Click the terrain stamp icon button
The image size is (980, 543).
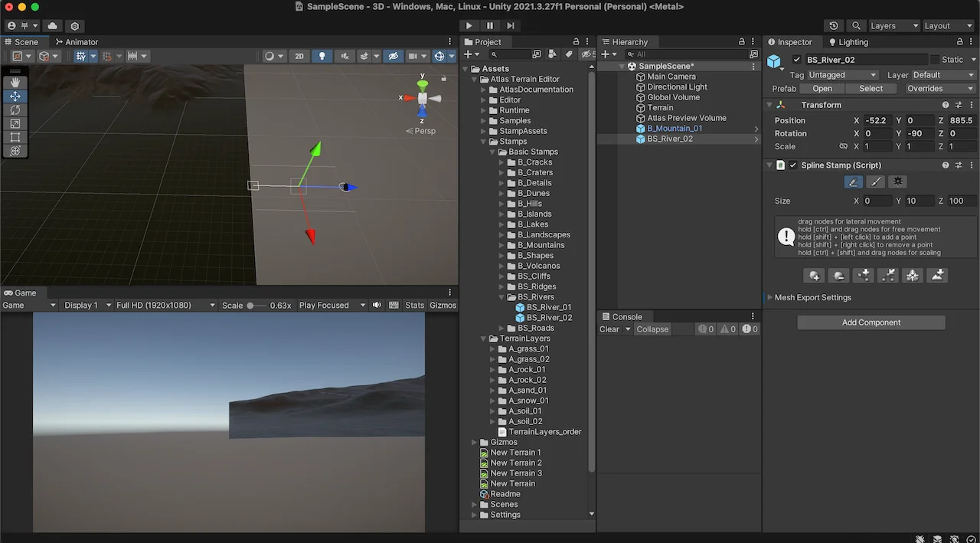[937, 276]
